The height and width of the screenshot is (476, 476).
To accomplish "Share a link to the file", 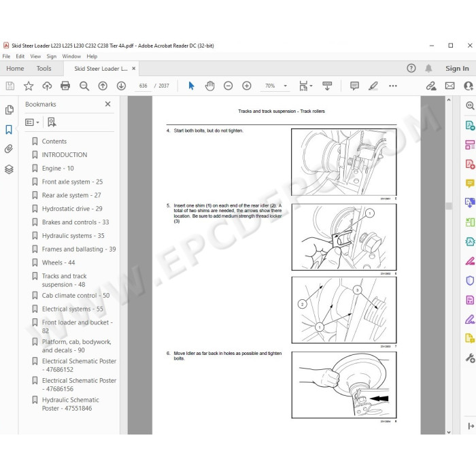I will [431, 86].
